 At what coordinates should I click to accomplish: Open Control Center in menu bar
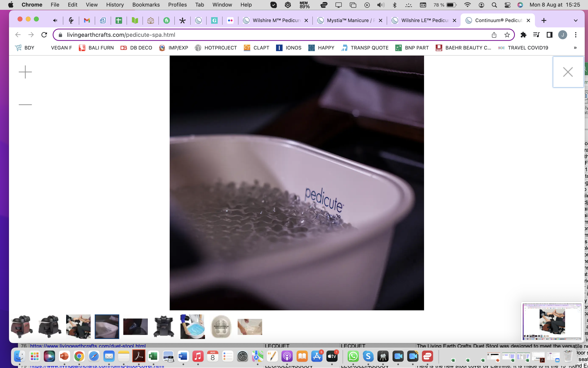(x=507, y=5)
